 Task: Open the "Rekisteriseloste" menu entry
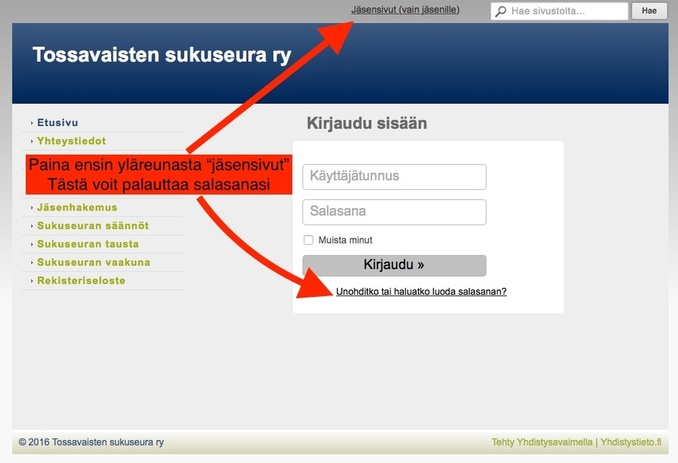pos(82,281)
